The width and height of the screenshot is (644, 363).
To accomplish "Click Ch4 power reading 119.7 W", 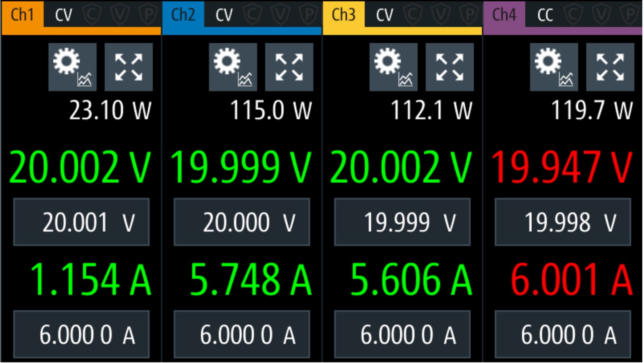I will point(592,110).
